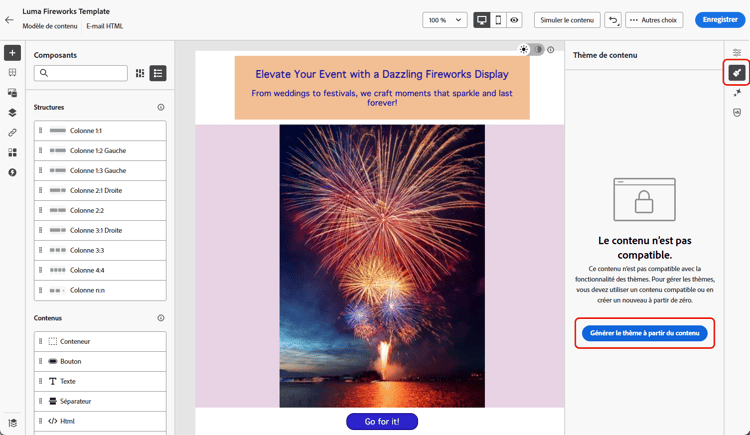
Task: Open the circular icon below fragments icon
Action: point(12,172)
